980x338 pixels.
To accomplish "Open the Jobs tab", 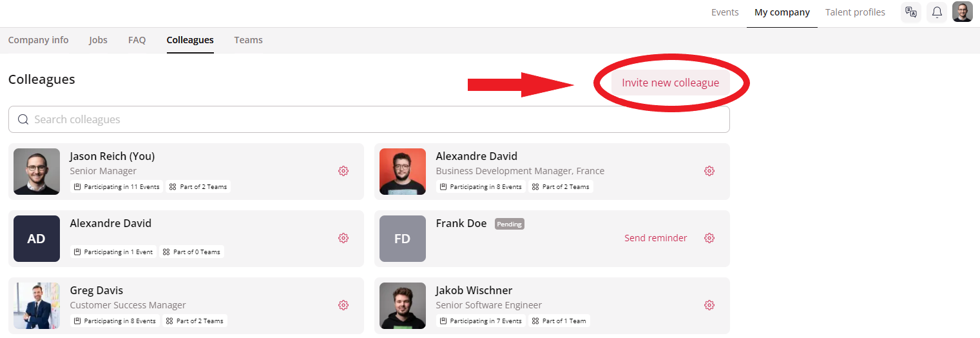I will [x=98, y=40].
